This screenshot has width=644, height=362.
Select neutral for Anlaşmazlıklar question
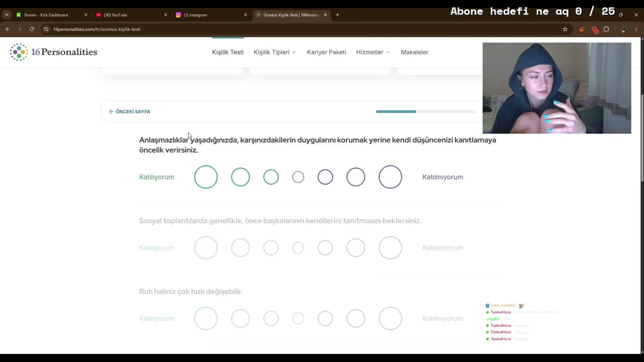coord(298,177)
